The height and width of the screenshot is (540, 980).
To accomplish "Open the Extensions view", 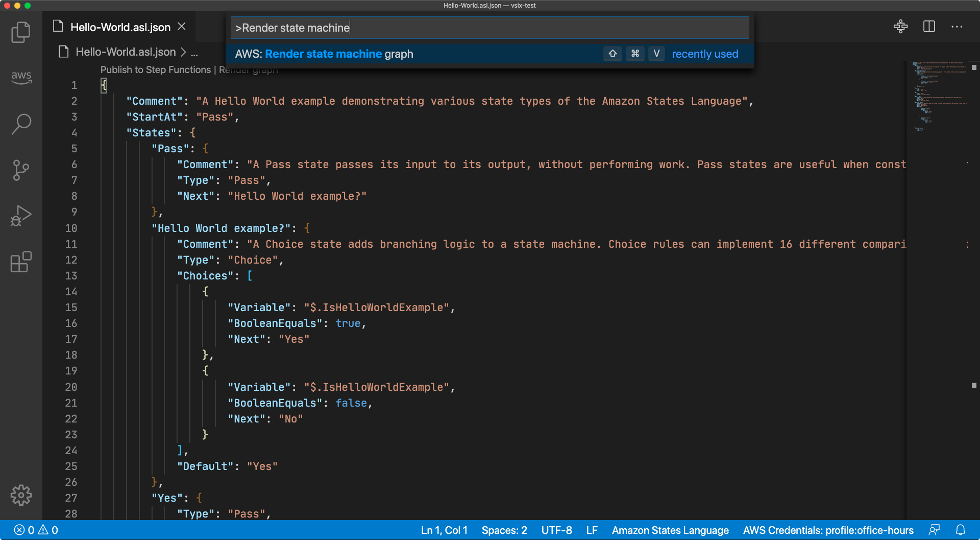I will tap(21, 262).
